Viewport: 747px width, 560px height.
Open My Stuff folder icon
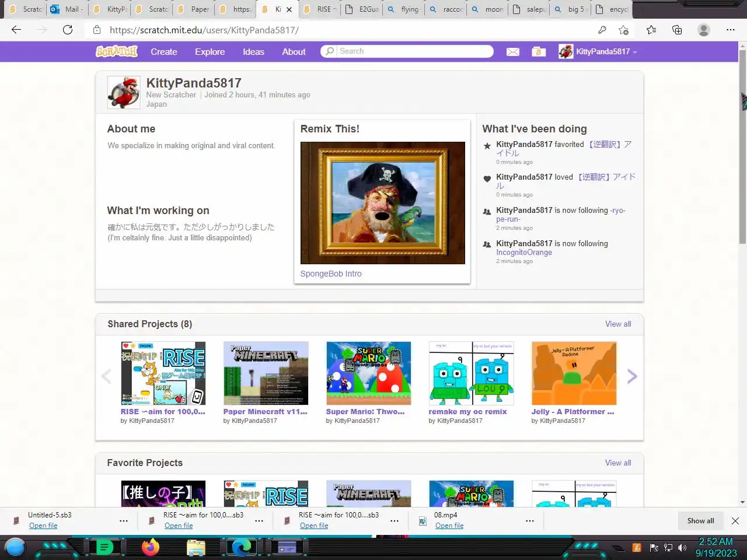tap(539, 52)
